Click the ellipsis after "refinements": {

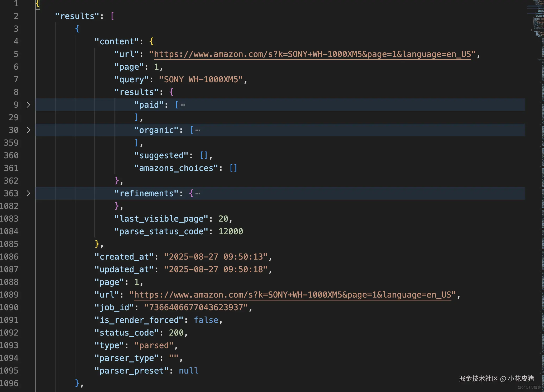198,194
